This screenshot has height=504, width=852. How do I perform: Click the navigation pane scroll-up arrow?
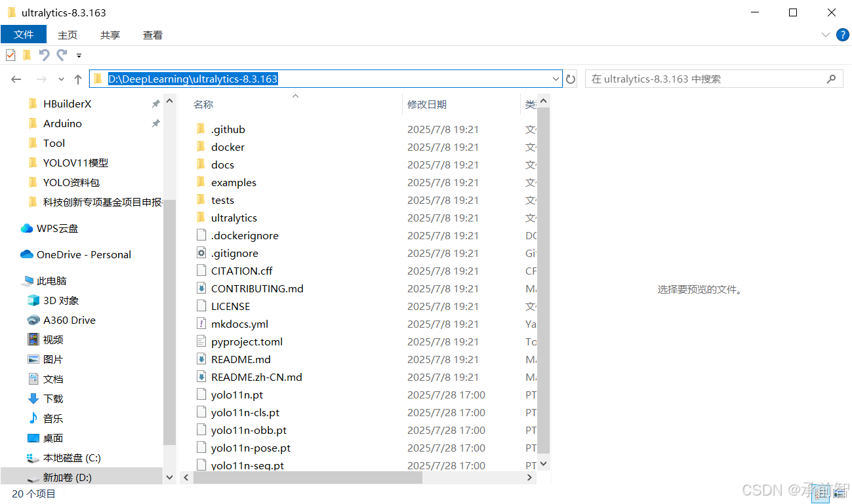pos(170,101)
